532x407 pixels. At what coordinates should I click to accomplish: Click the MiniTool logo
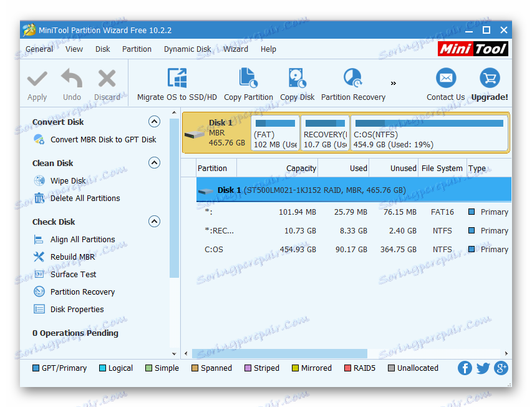tap(473, 49)
